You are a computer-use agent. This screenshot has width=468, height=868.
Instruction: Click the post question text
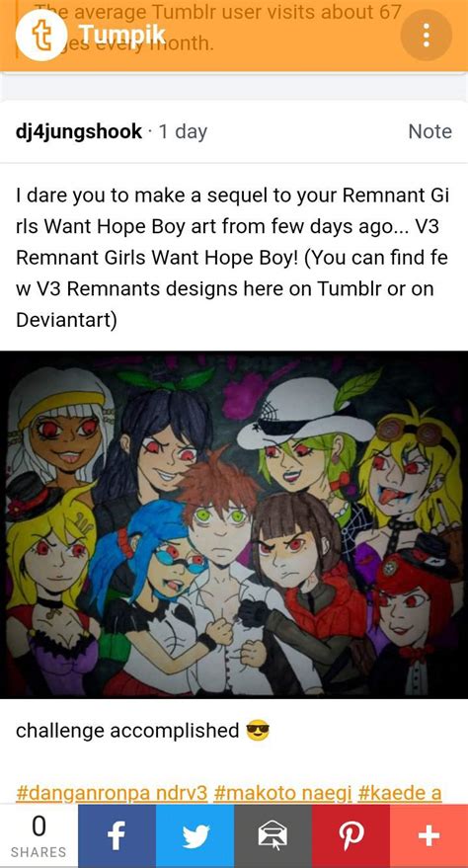232,258
